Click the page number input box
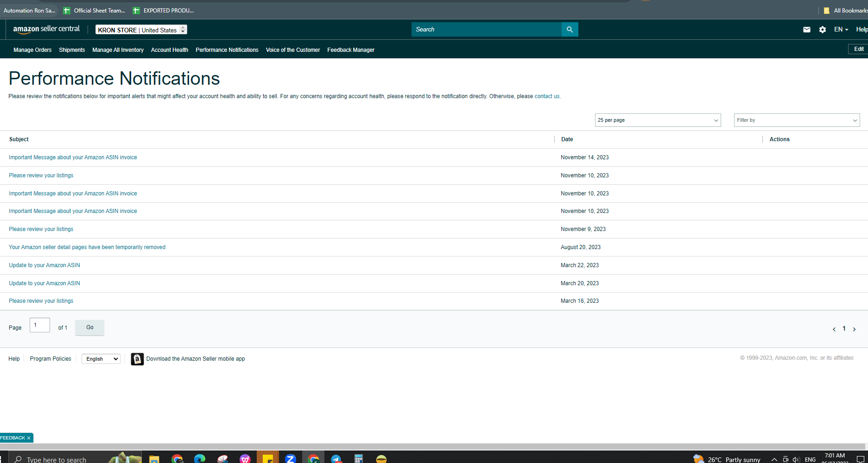The image size is (868, 463). click(x=40, y=325)
